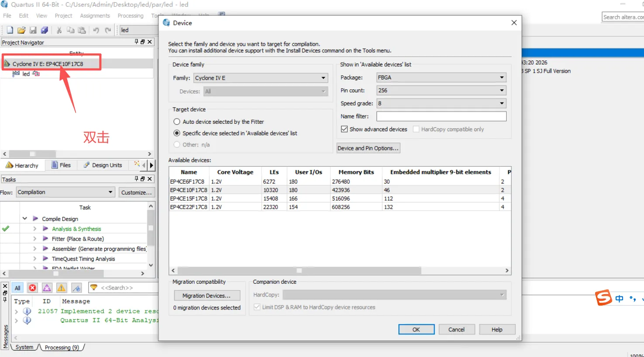The image size is (644, 357).
Task: Pin the Project Navigator panel
Action: (x=137, y=42)
